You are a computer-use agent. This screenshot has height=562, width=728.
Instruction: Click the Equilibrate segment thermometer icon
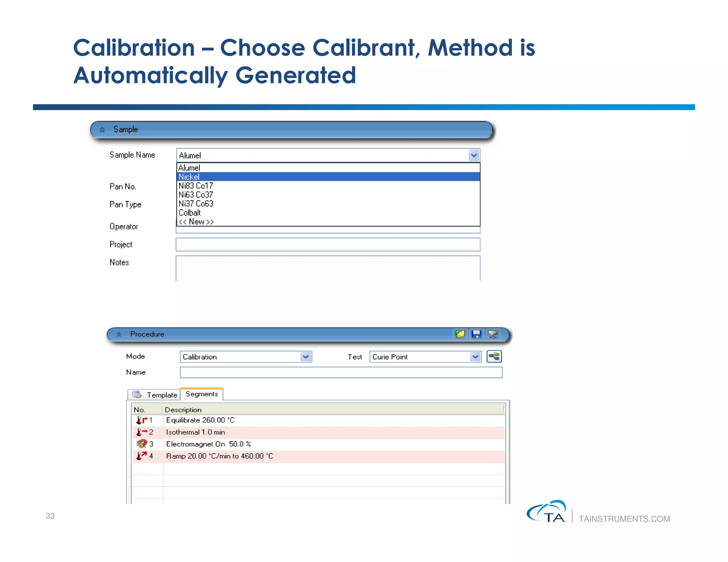141,420
